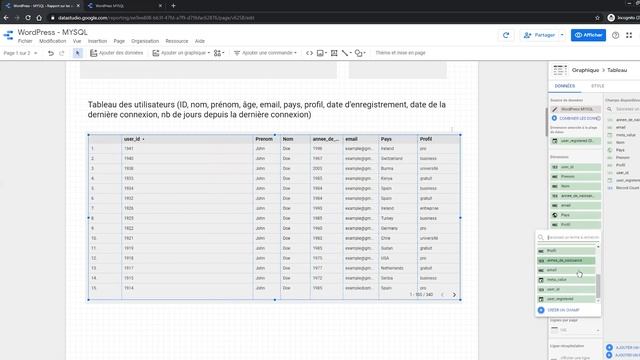Expand the Ajouter un graphique dropdown
The image size is (640, 360).
coord(209,53)
